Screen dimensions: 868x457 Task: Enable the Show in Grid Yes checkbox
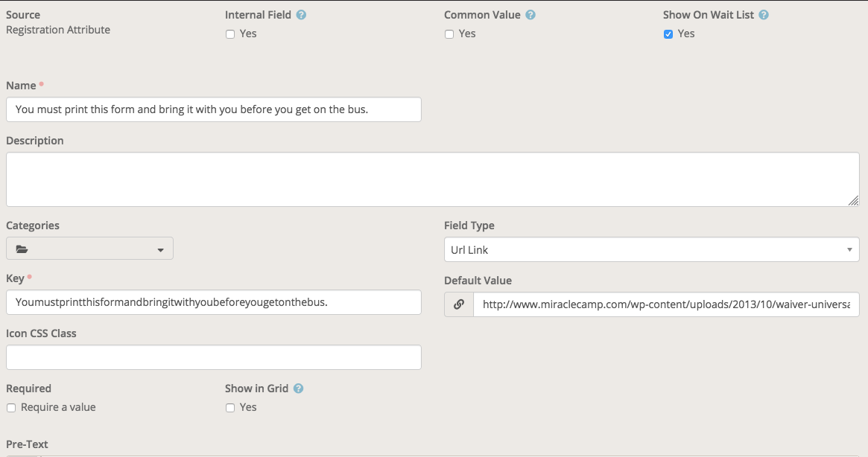click(x=229, y=407)
